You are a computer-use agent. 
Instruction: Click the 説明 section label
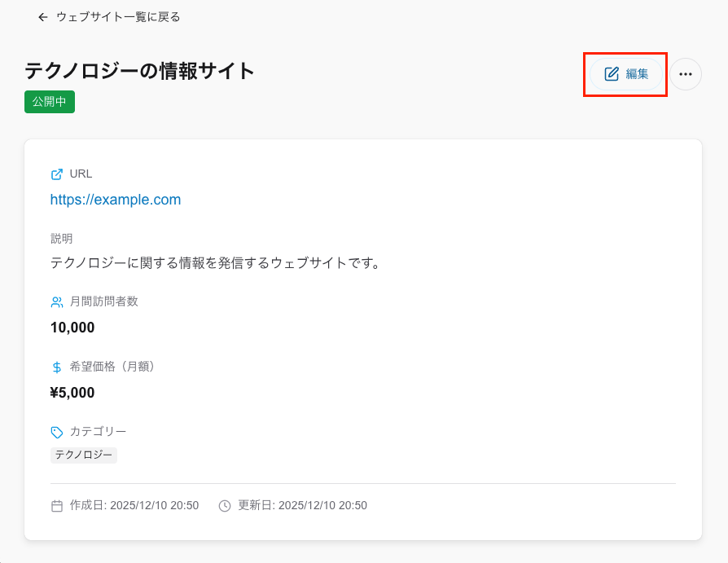62,239
